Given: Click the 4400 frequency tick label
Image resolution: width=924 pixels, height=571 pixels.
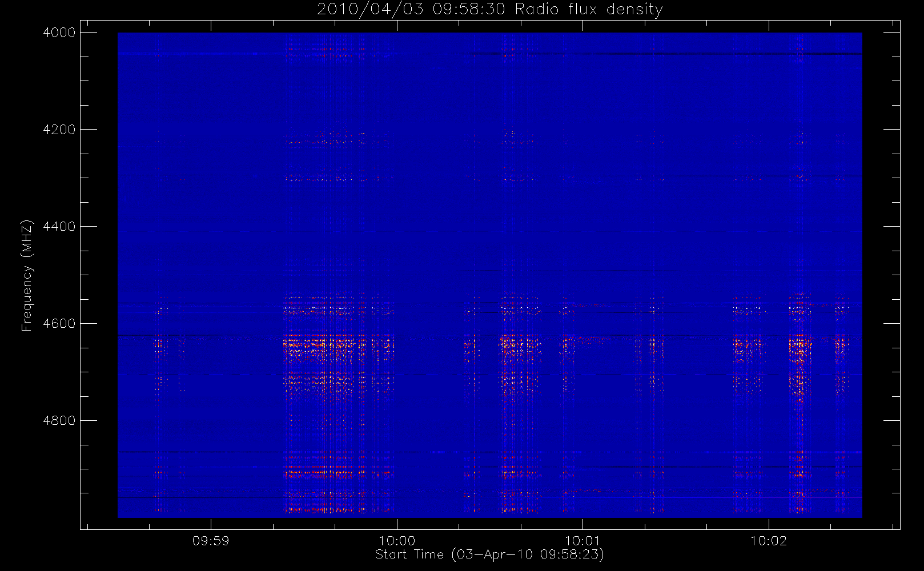Looking at the screenshot, I should (59, 227).
